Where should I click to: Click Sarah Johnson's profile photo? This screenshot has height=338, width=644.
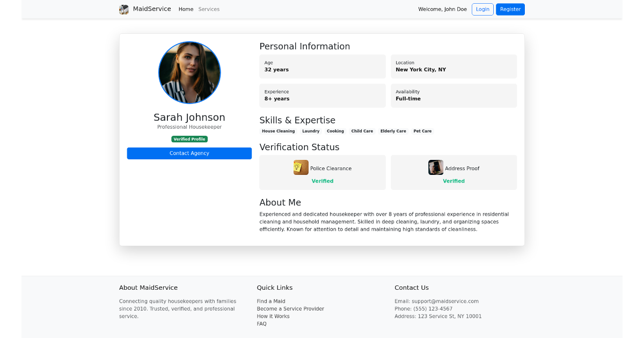point(189,72)
